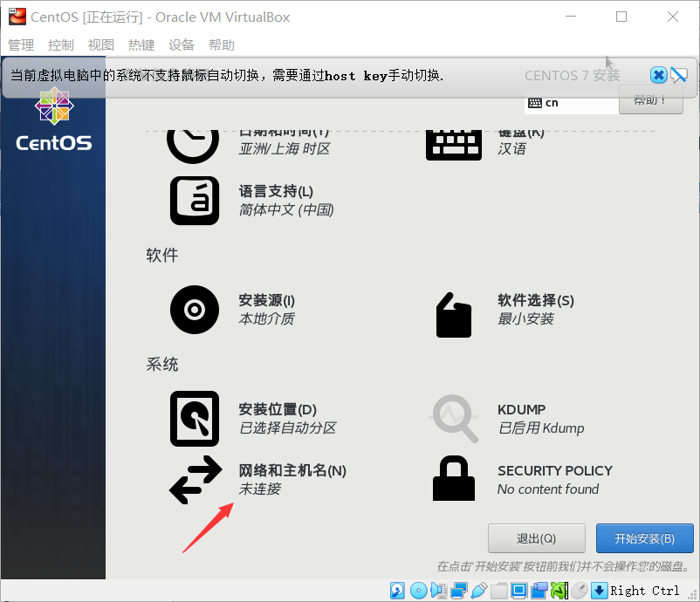
Task: Open the 设备 menu
Action: click(x=182, y=45)
